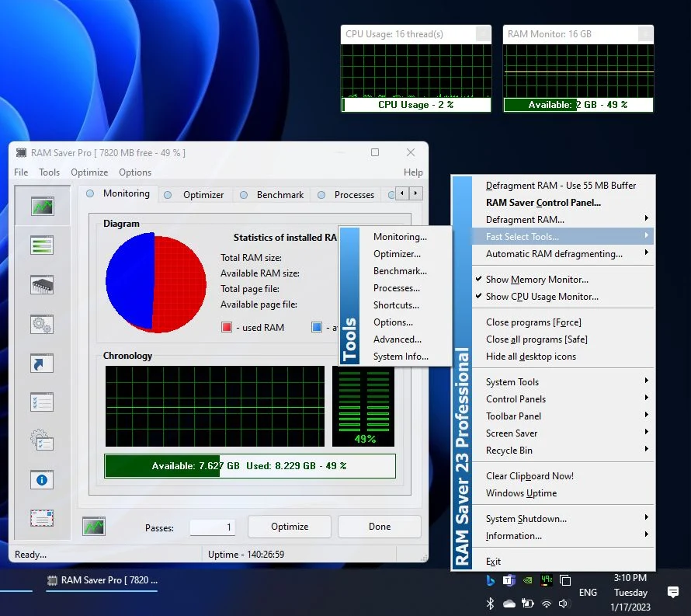Image resolution: width=691 pixels, height=616 pixels.
Task: Open the Benchmark RAM chip sidebar icon
Action: click(42, 284)
